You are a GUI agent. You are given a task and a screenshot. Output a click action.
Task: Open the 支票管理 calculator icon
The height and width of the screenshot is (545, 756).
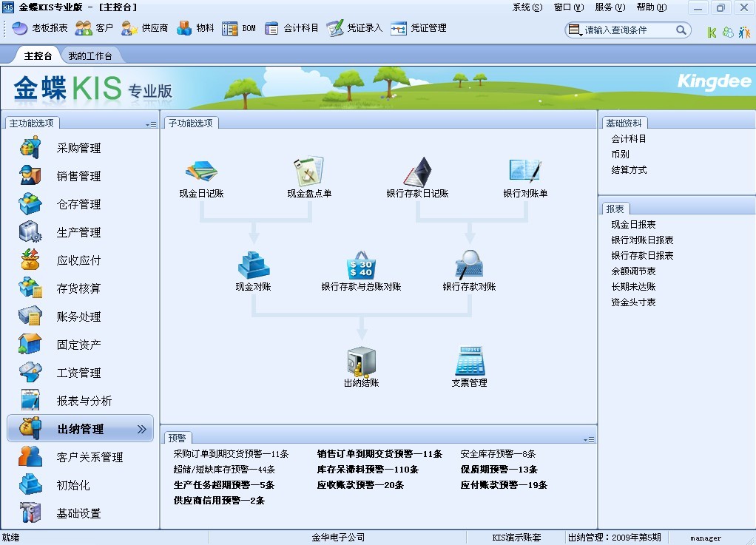point(470,361)
